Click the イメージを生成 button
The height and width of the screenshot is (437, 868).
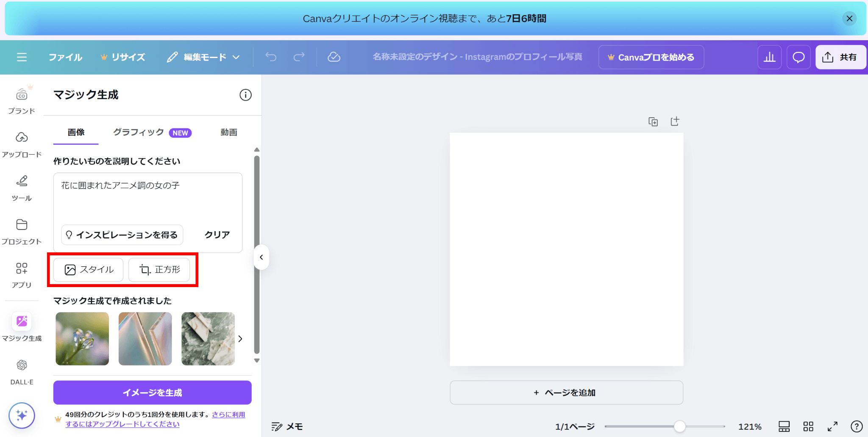pos(152,393)
